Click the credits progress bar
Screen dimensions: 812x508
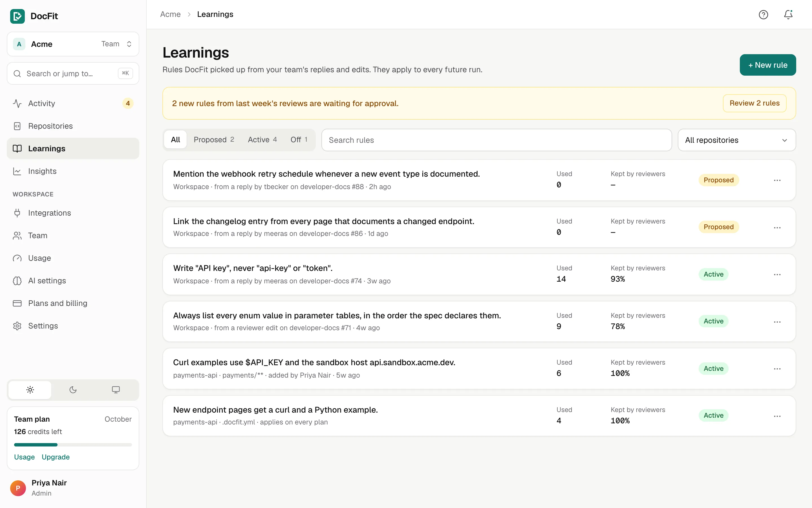[73, 445]
